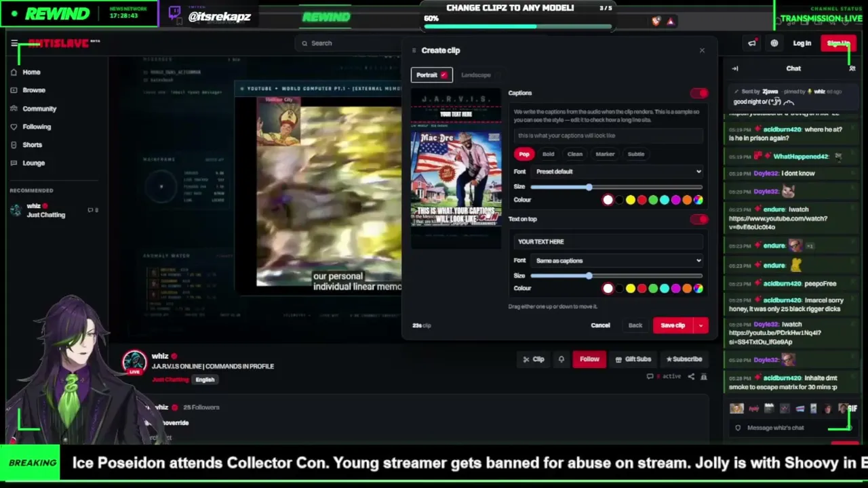The width and height of the screenshot is (868, 488).
Task: Pick the red Text on top colour swatch
Action: (x=642, y=289)
